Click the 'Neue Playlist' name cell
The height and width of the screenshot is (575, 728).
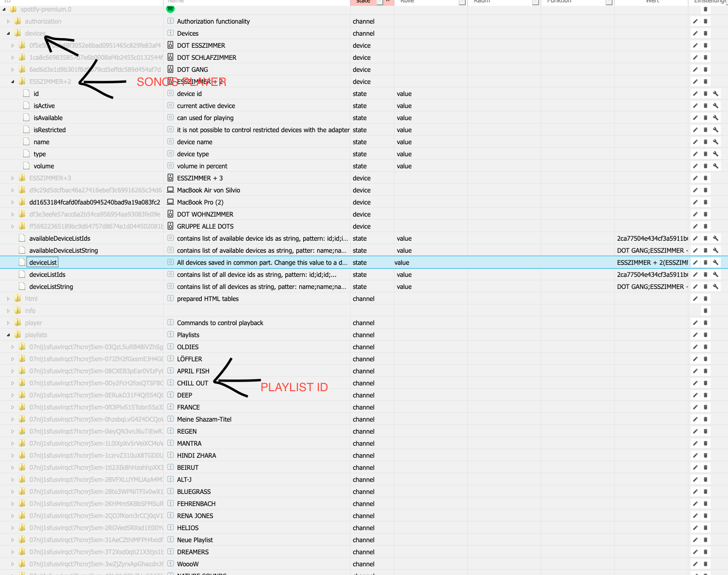click(195, 540)
